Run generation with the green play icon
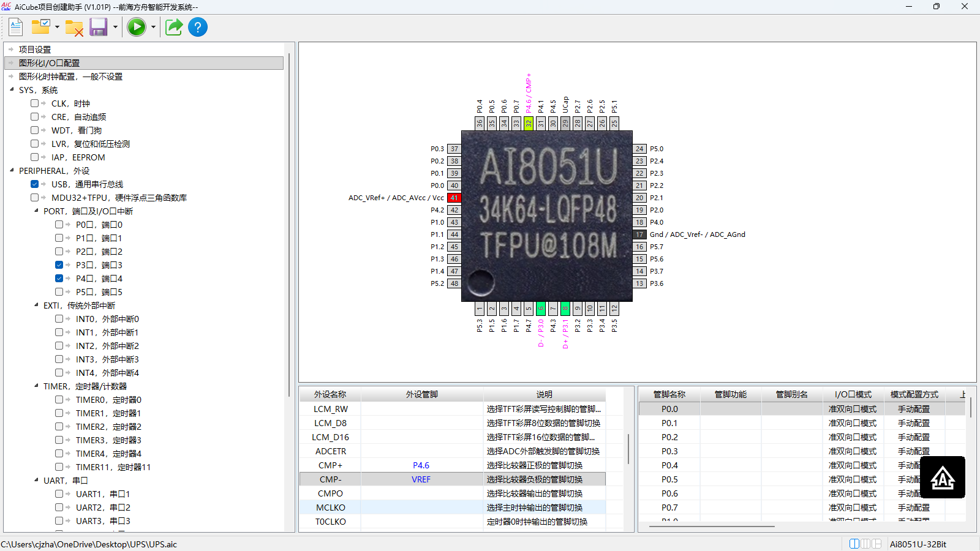Screen dimensions: 980x551 [x=137, y=27]
